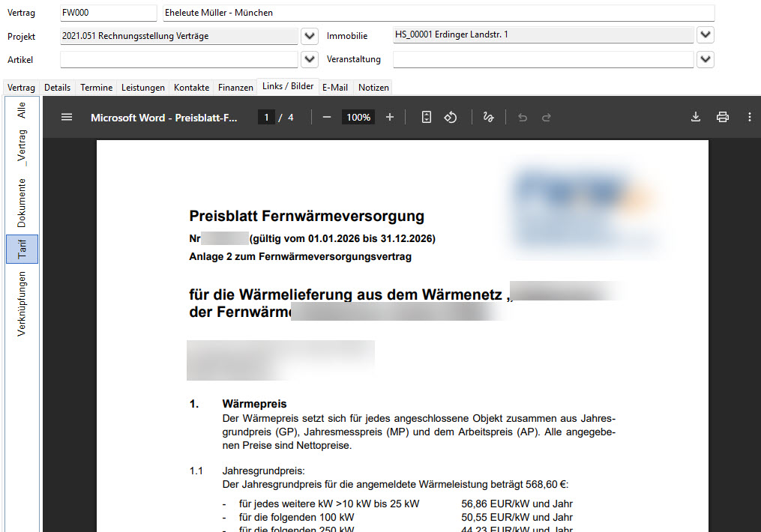Open the Artikel dropdown list
The image size is (761, 532).
(x=309, y=60)
